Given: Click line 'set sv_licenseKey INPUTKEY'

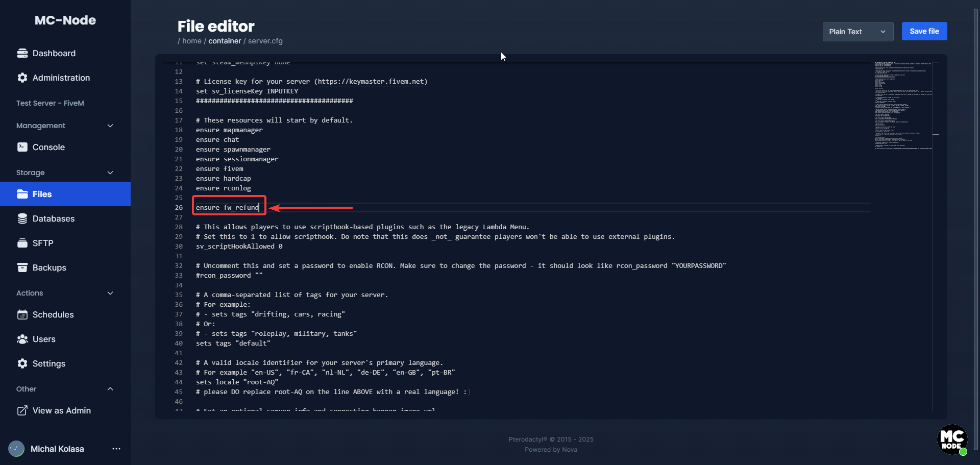Looking at the screenshot, I should [x=247, y=91].
